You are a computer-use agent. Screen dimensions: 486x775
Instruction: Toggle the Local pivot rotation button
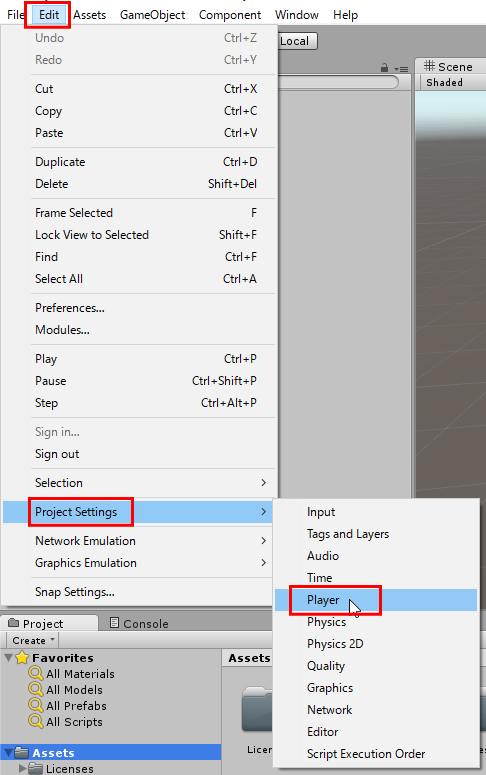297,41
